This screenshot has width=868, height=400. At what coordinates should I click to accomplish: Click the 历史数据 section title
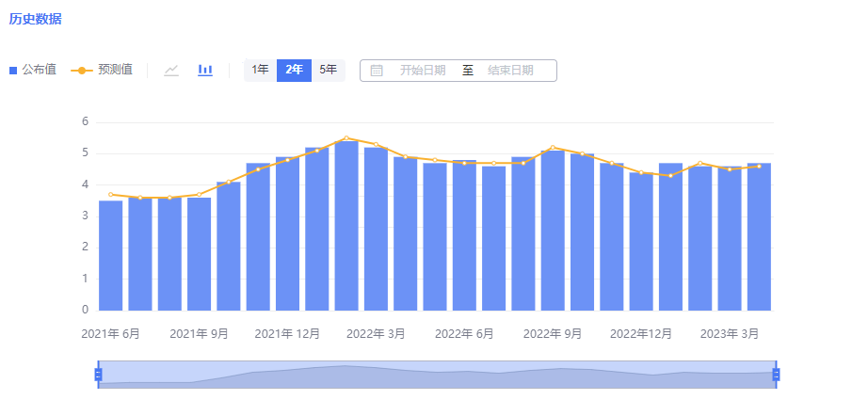coord(36,19)
